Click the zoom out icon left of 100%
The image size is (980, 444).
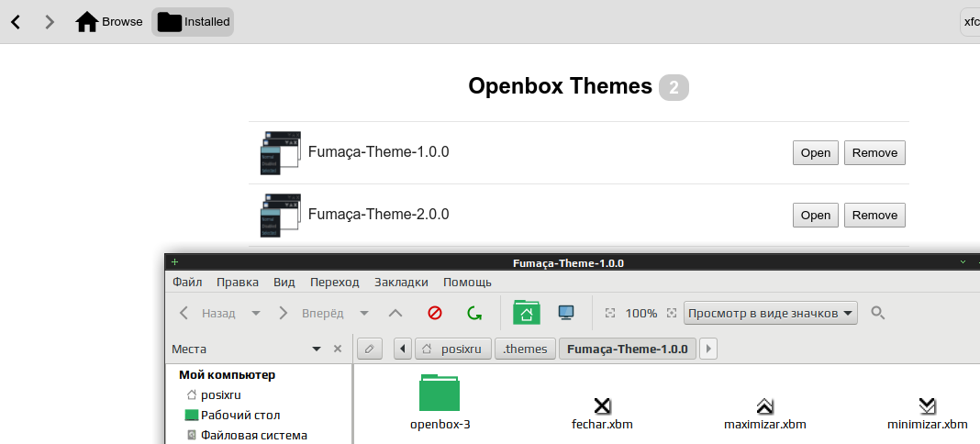(610, 313)
